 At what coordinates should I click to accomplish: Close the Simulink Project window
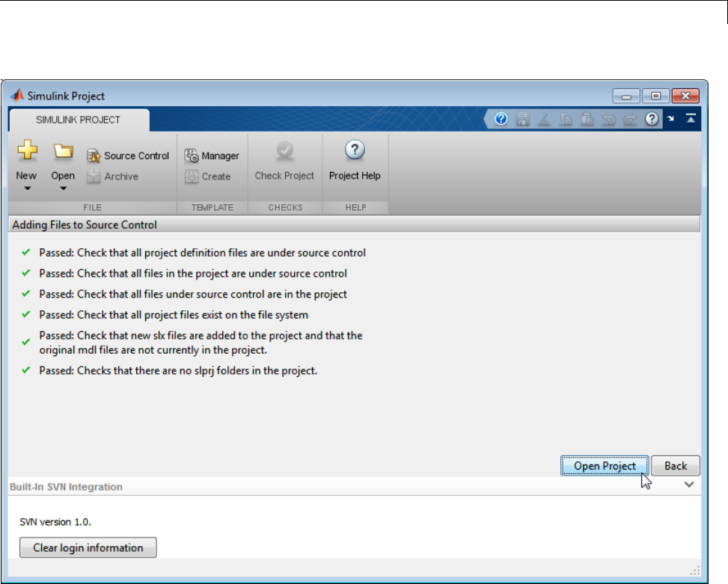[686, 96]
